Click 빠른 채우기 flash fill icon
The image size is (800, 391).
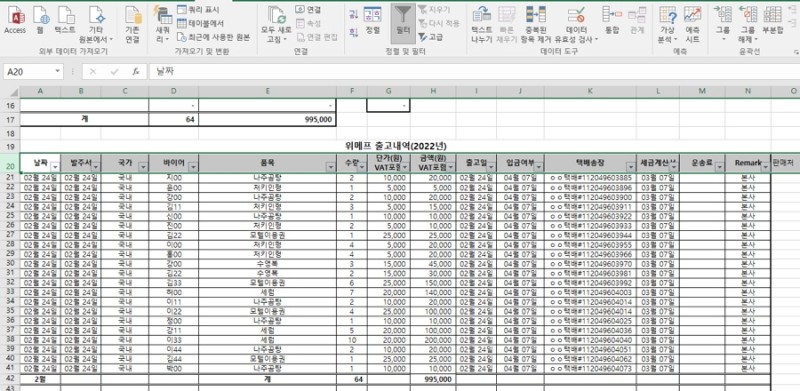[507, 25]
